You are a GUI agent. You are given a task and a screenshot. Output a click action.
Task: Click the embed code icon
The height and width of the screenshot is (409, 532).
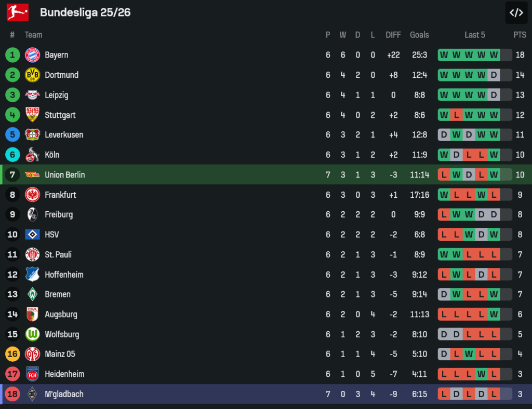click(516, 13)
